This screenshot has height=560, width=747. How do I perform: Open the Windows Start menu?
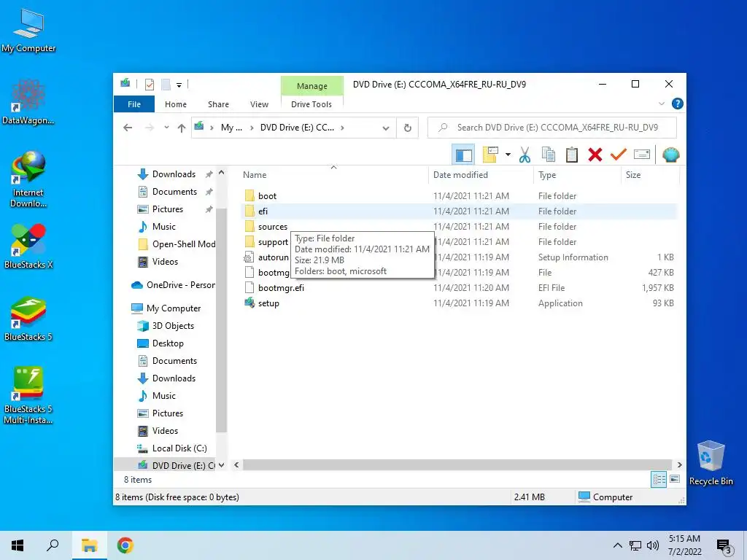coord(18,545)
